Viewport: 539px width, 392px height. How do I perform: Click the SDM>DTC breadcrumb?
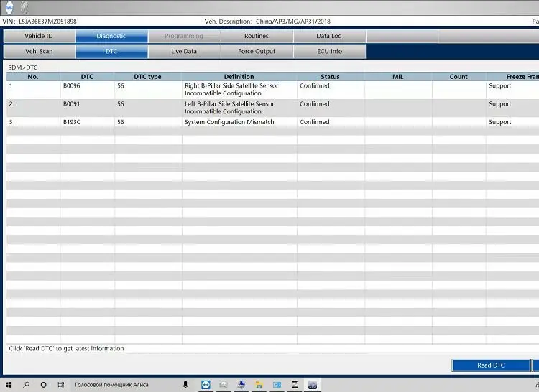coord(23,67)
